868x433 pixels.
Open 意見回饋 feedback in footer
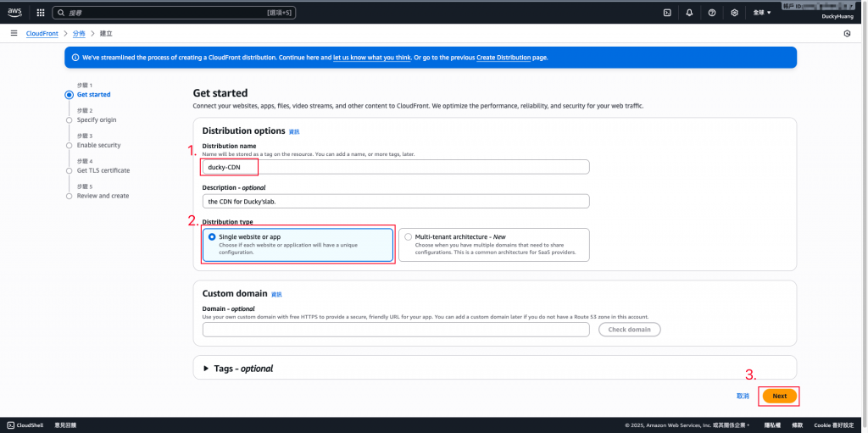click(65, 425)
